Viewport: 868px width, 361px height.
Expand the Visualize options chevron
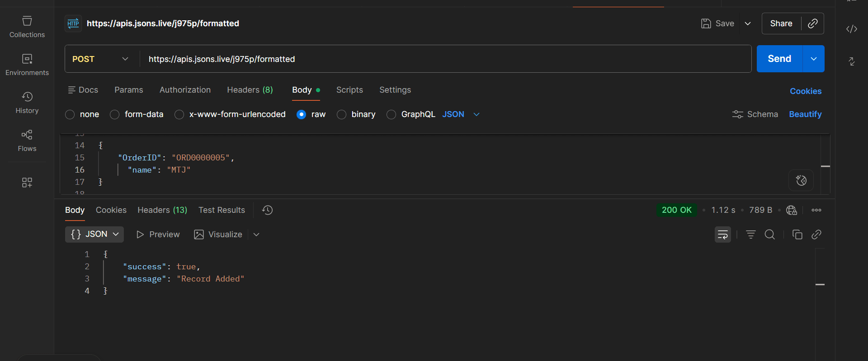tap(256, 234)
